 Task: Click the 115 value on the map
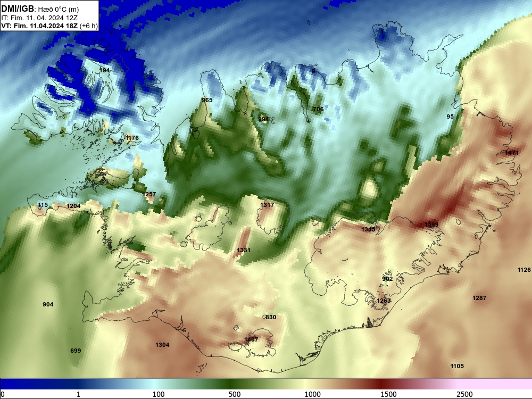[43, 205]
